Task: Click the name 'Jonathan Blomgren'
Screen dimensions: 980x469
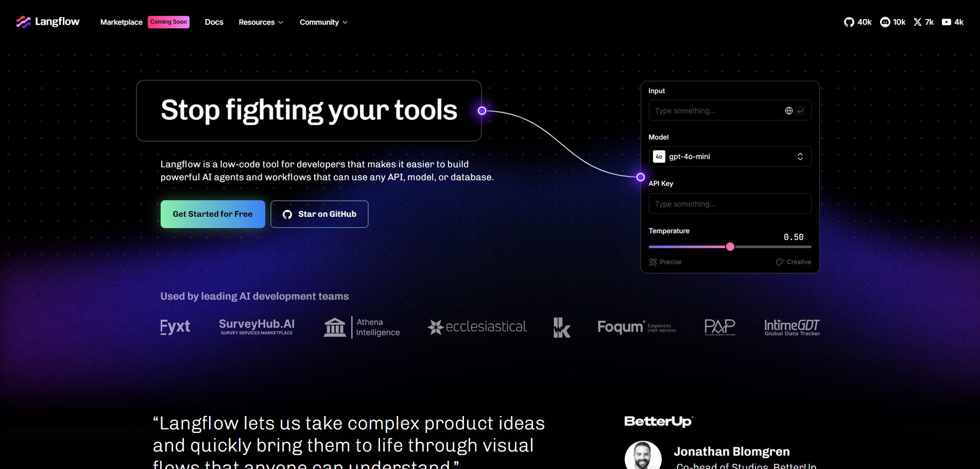Action: (x=732, y=451)
